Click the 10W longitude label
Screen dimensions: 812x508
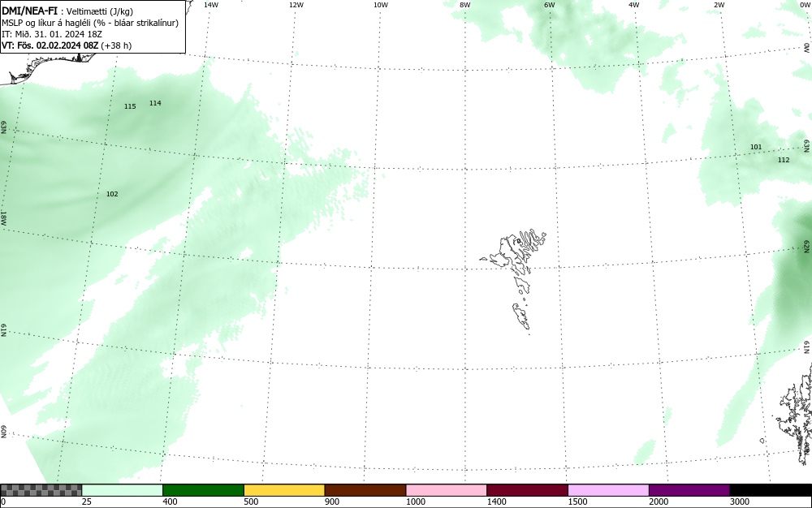click(x=381, y=5)
